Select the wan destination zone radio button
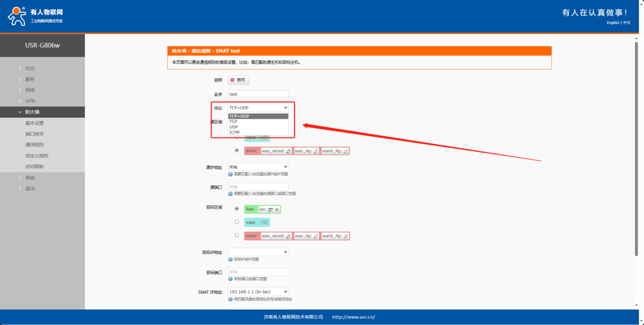This screenshot has height=325, width=644. (x=237, y=235)
